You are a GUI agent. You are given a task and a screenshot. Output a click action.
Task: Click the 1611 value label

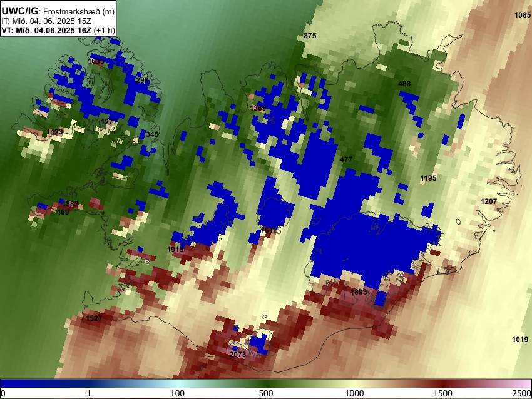click(269, 230)
